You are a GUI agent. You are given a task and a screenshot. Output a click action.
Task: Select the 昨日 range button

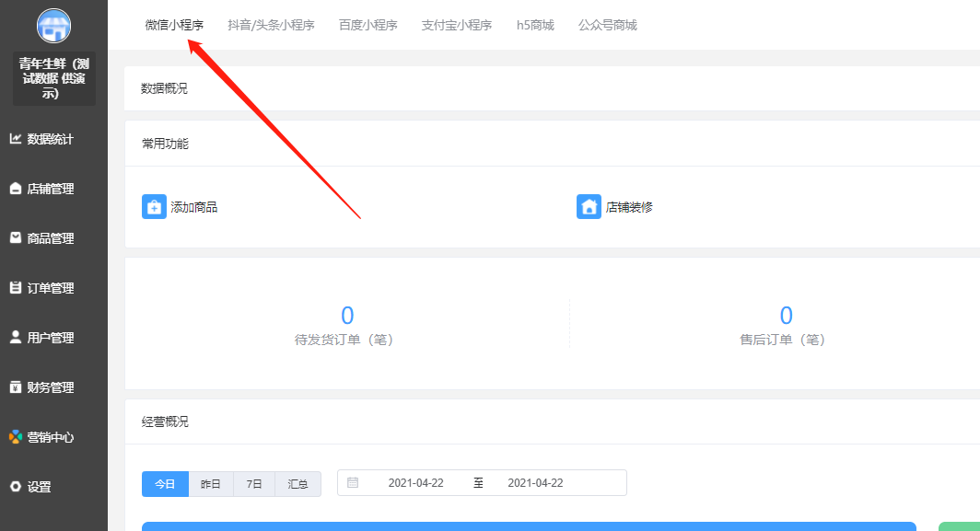coord(211,484)
